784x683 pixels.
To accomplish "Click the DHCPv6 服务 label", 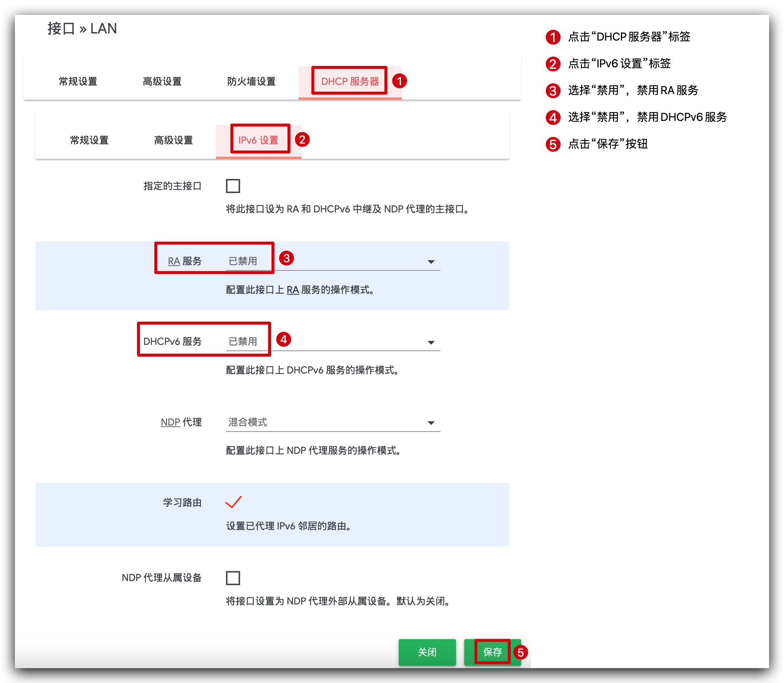I will click(172, 341).
